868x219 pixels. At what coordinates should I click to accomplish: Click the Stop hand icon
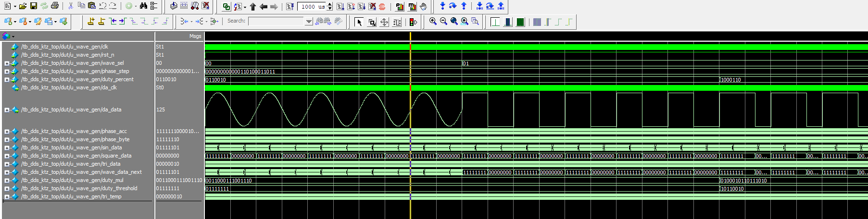[x=423, y=7]
